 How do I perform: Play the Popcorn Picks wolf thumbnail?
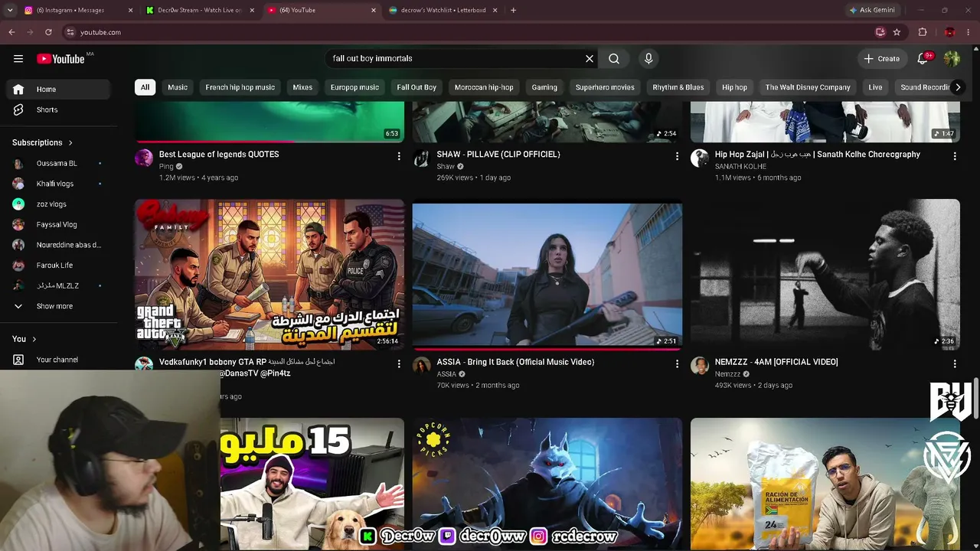(547, 484)
